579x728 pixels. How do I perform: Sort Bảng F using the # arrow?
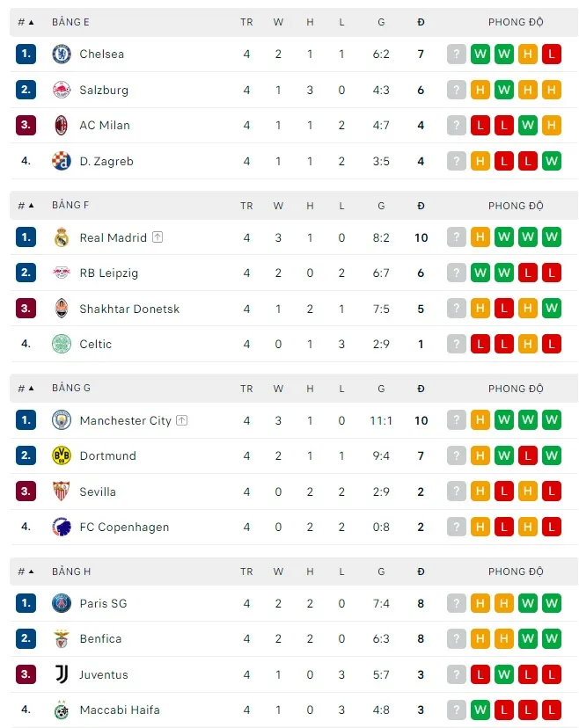[26, 205]
